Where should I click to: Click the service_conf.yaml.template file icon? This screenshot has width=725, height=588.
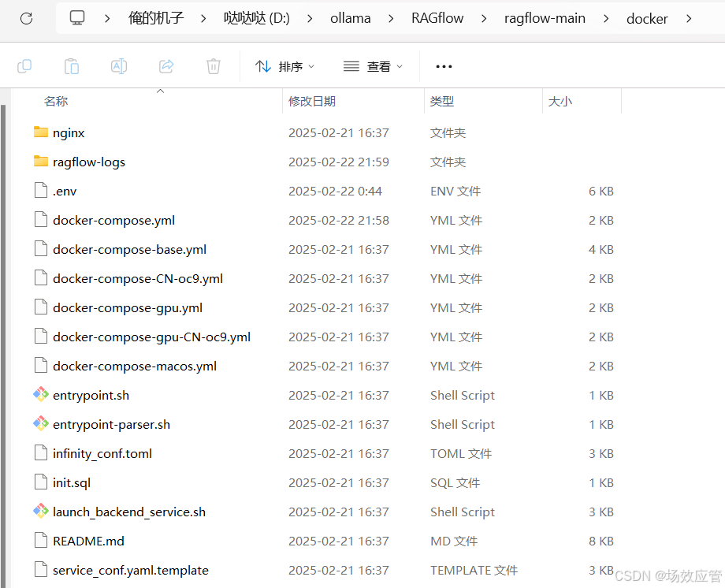point(41,569)
